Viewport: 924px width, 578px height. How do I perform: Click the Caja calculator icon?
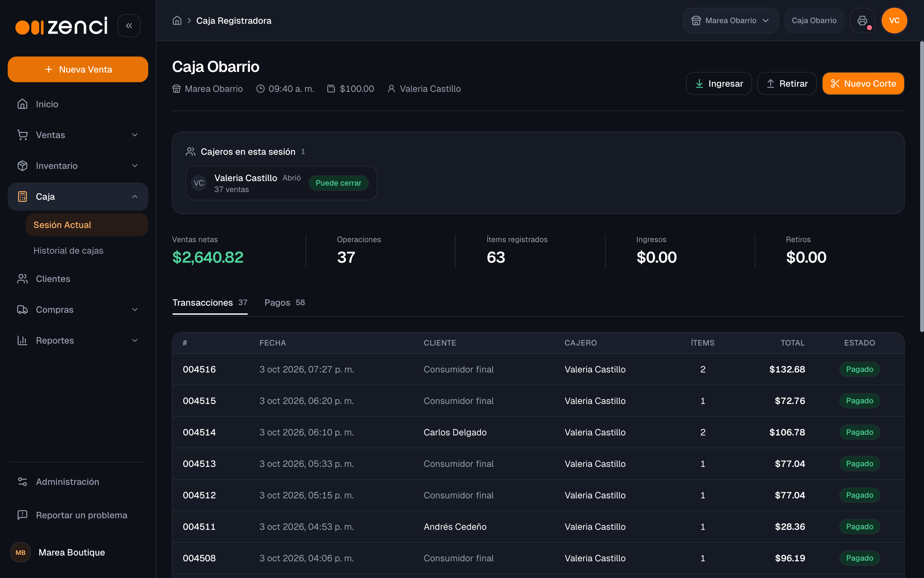tap(22, 197)
